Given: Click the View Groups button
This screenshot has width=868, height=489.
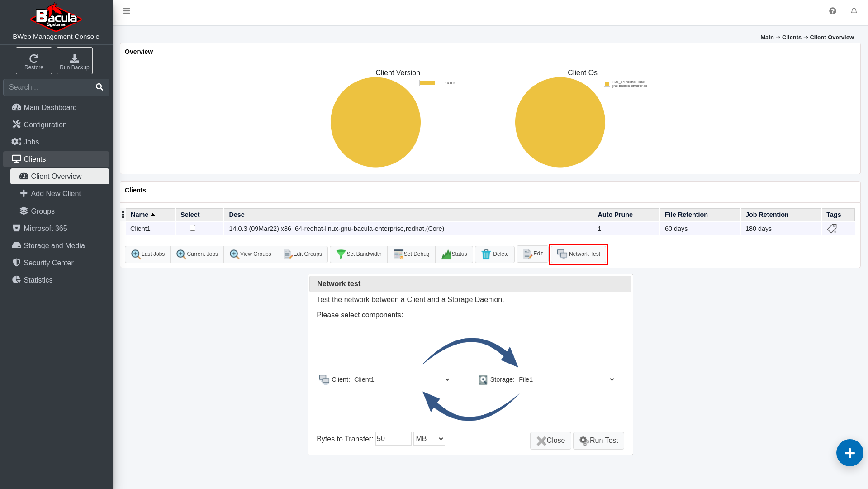Looking at the screenshot, I should click(251, 254).
